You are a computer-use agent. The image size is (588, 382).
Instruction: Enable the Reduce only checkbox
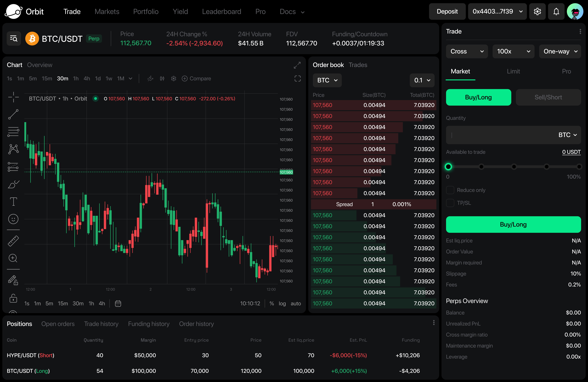450,190
